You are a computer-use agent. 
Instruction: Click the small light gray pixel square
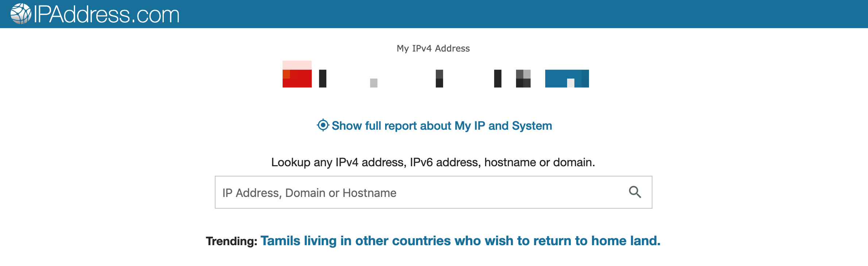click(x=374, y=83)
